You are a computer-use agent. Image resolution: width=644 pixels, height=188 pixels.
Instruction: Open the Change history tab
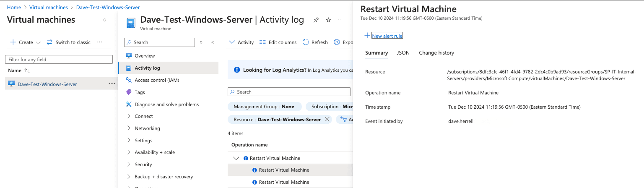coord(436,53)
